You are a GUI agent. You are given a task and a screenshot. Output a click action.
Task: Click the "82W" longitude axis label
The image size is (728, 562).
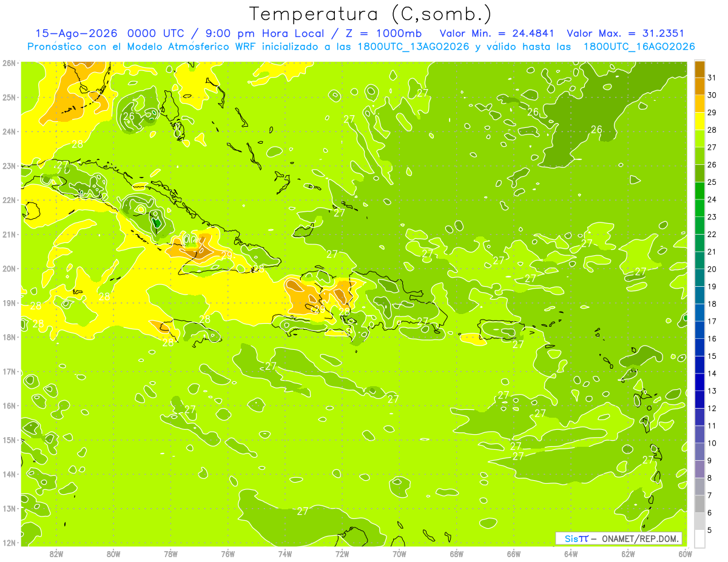point(56,554)
